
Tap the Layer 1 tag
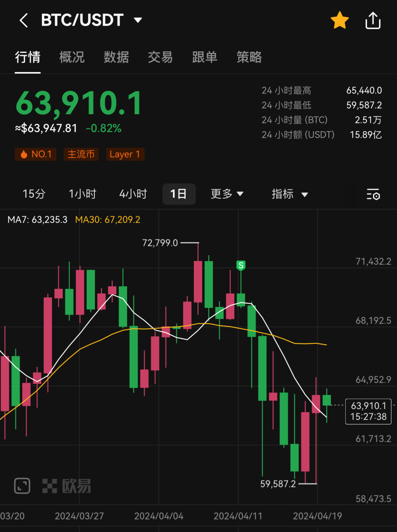(125, 154)
